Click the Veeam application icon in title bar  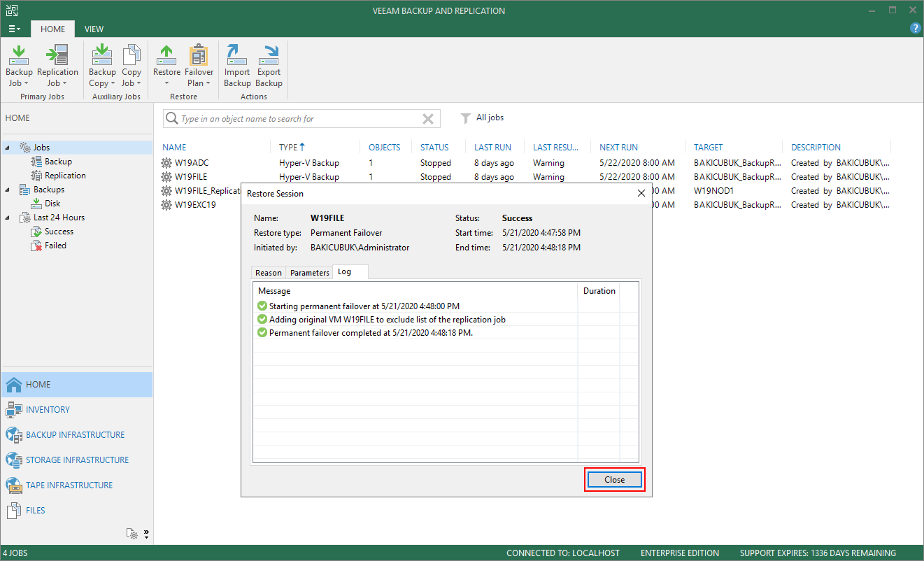(x=10, y=10)
